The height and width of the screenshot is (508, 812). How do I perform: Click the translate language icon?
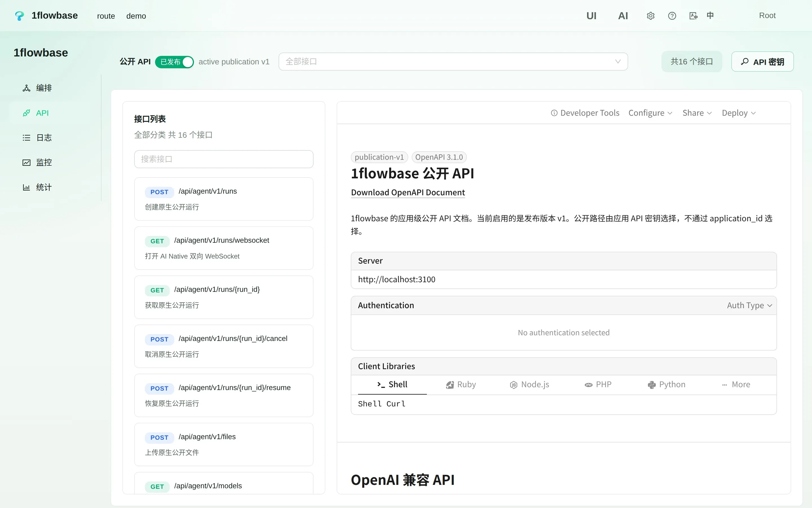pos(693,16)
